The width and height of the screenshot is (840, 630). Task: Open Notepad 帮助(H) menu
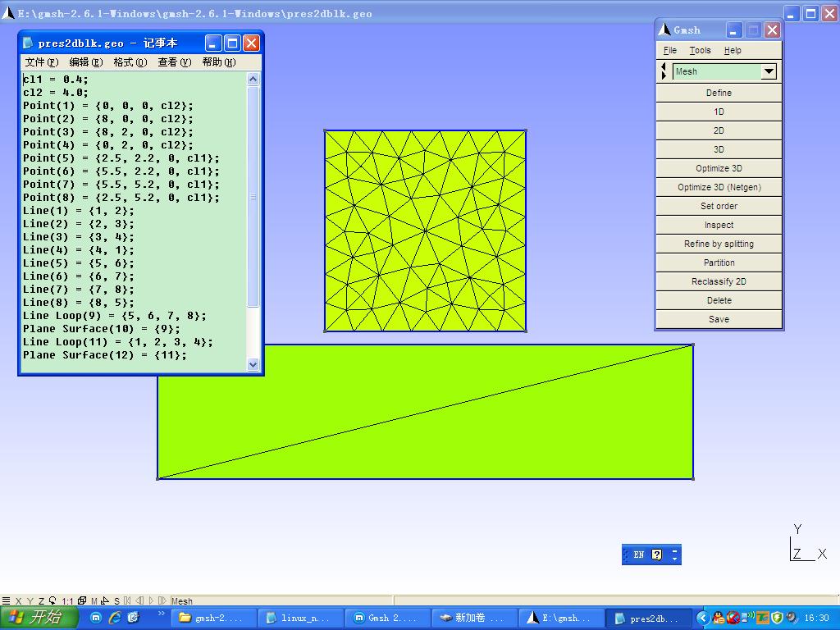coord(218,62)
